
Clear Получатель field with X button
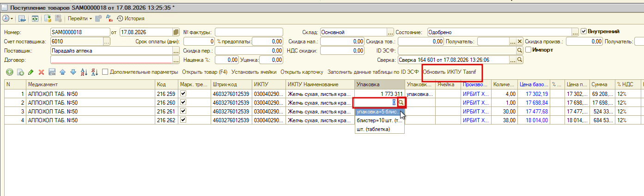coord(519,42)
